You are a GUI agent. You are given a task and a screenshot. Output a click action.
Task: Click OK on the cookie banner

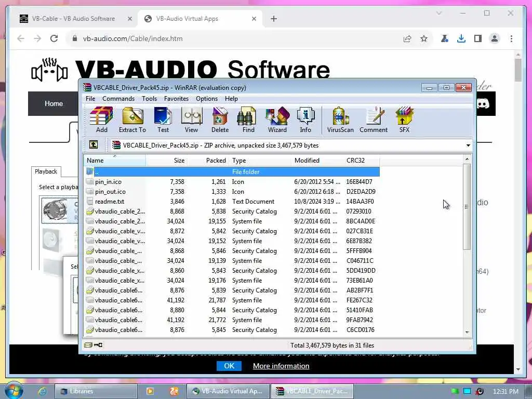tap(229, 366)
